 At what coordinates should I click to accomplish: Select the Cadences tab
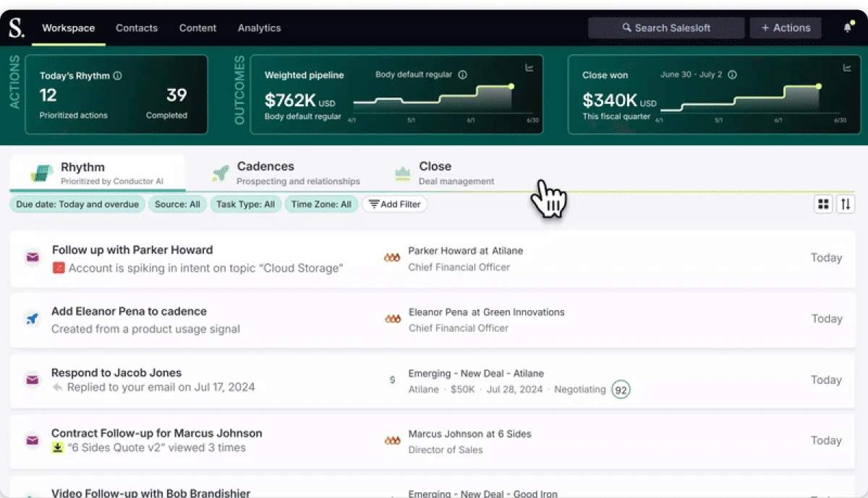pyautogui.click(x=286, y=173)
